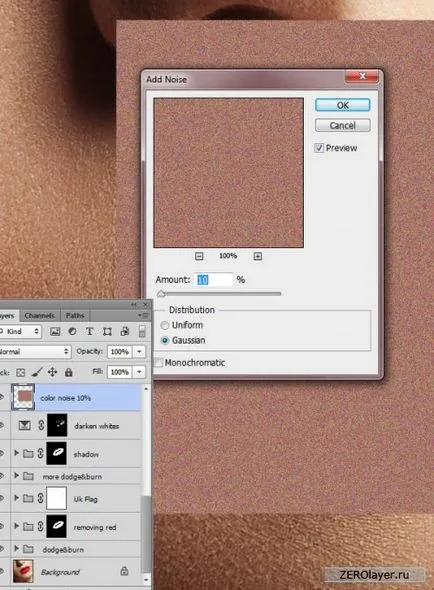This screenshot has height=590, width=434.
Task: Click the lock position move icon
Action: [52, 372]
